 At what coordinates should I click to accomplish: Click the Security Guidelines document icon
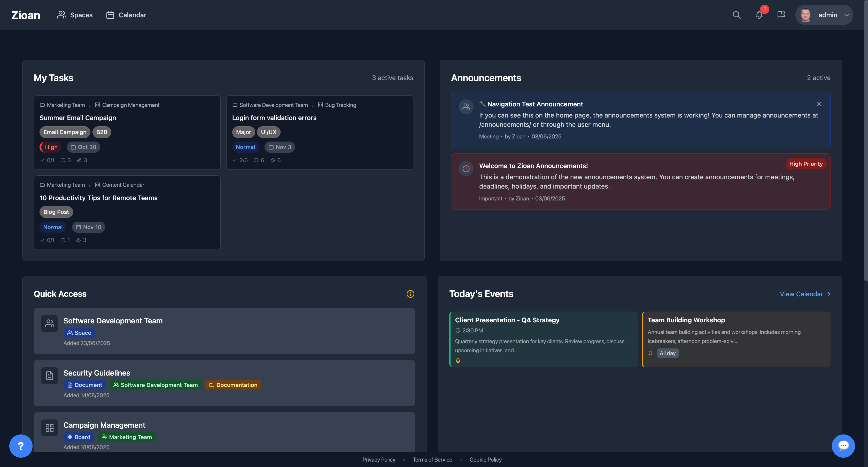[x=50, y=375]
